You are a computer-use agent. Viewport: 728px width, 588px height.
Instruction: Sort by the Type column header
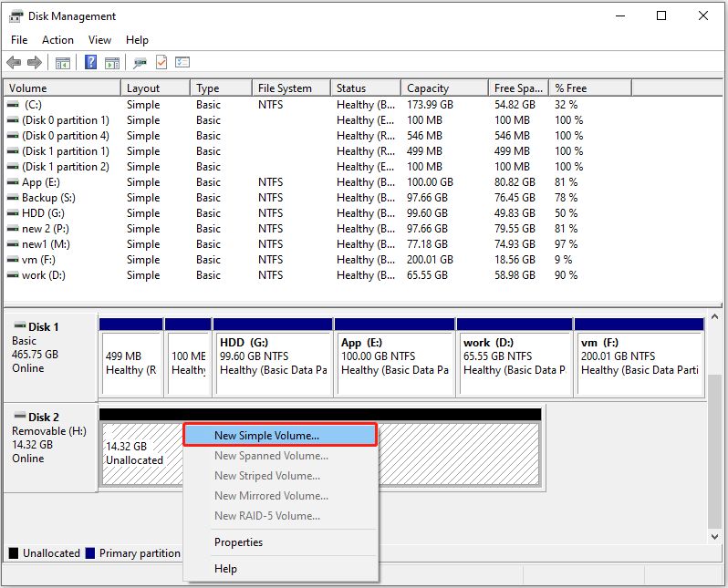(222, 88)
